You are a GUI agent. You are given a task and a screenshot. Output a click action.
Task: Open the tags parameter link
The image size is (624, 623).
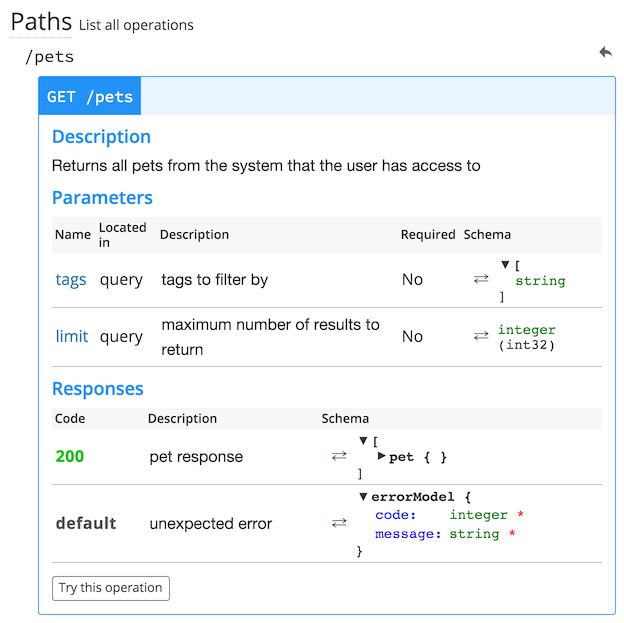pyautogui.click(x=71, y=279)
